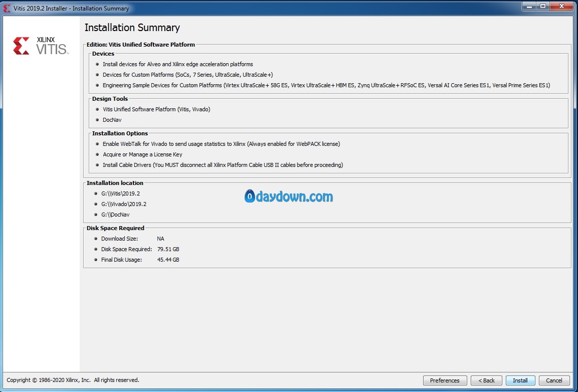Select 'Engineering Sample Devices' line

[x=326, y=86]
